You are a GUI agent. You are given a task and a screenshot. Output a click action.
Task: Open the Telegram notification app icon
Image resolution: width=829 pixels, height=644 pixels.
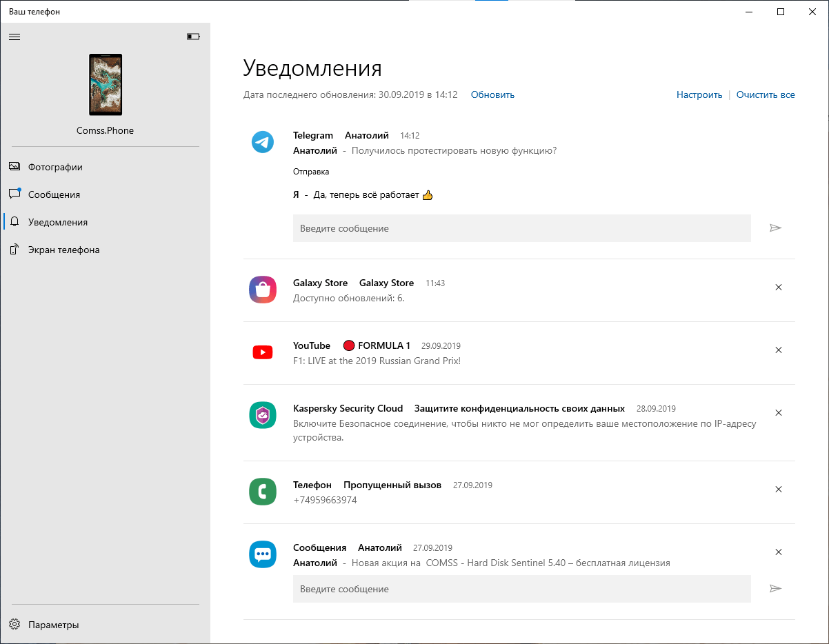[x=263, y=142]
